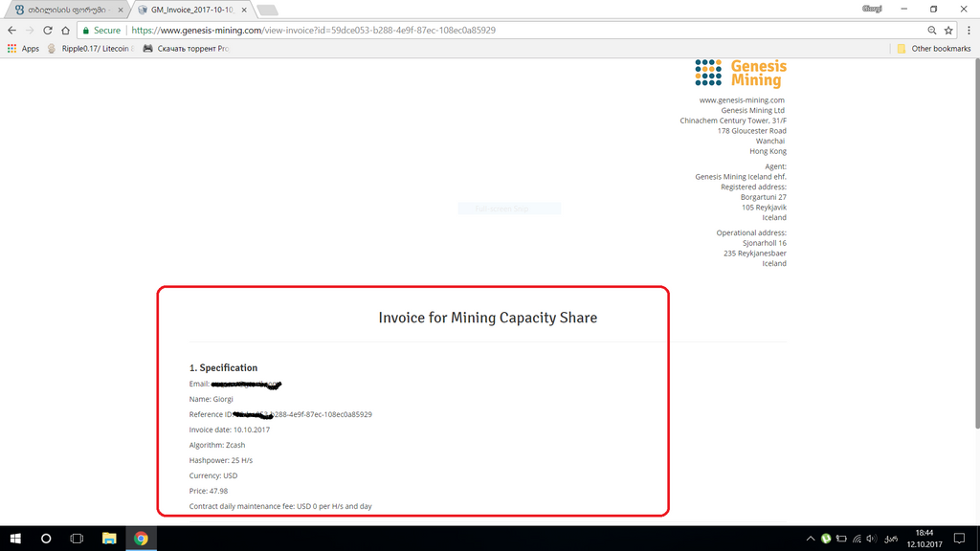Screen dimensions: 980x551
Task: Close the Georgian forum tab
Action: tap(121, 10)
